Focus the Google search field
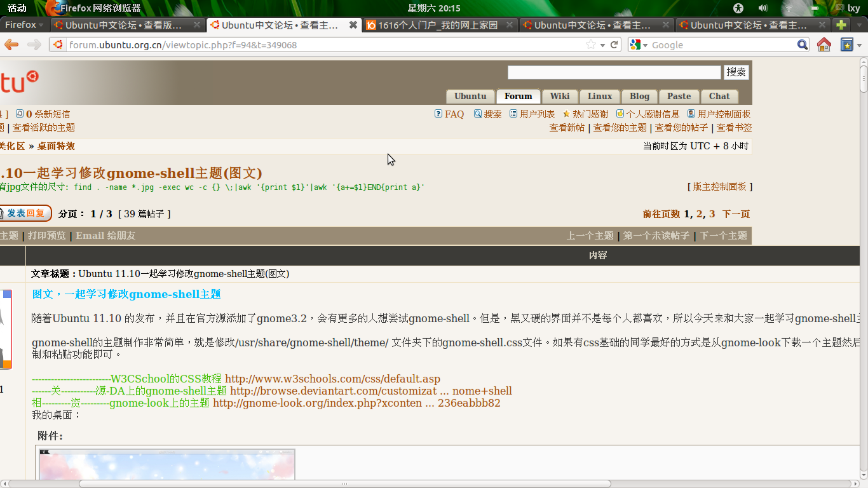The image size is (868, 488). 722,44
